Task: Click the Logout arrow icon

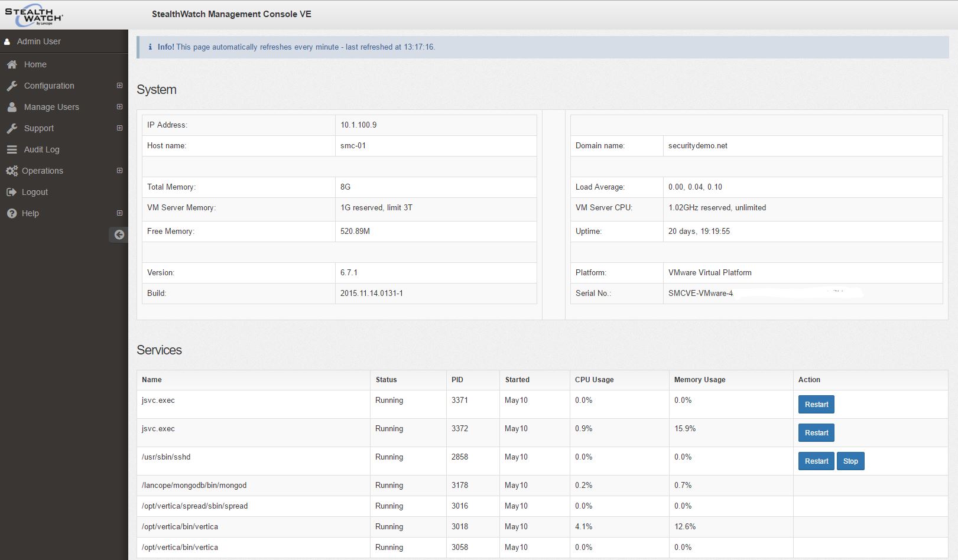Action: pos(11,192)
